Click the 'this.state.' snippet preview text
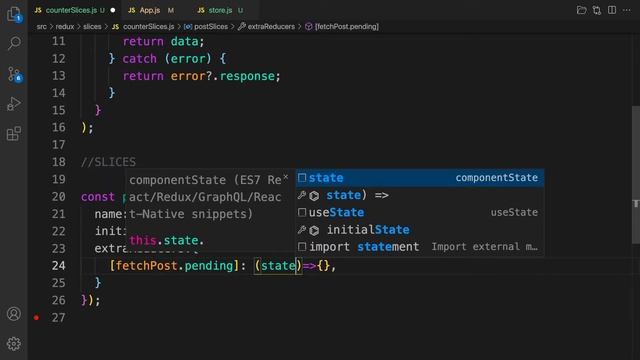This screenshot has height=360, width=640. coord(167,240)
